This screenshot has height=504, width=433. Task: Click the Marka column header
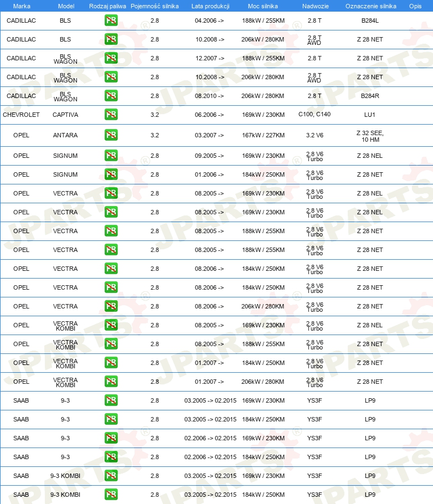[x=22, y=6]
